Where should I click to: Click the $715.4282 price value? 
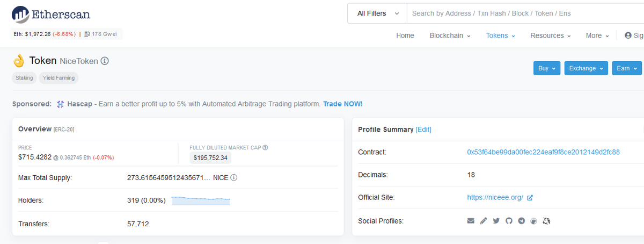point(36,157)
